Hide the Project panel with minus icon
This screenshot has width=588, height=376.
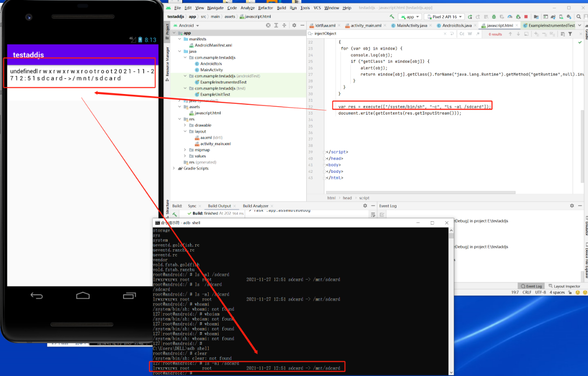pos(302,25)
